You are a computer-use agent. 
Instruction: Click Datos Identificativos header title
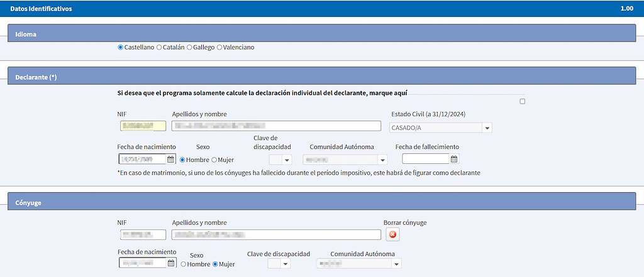point(41,9)
